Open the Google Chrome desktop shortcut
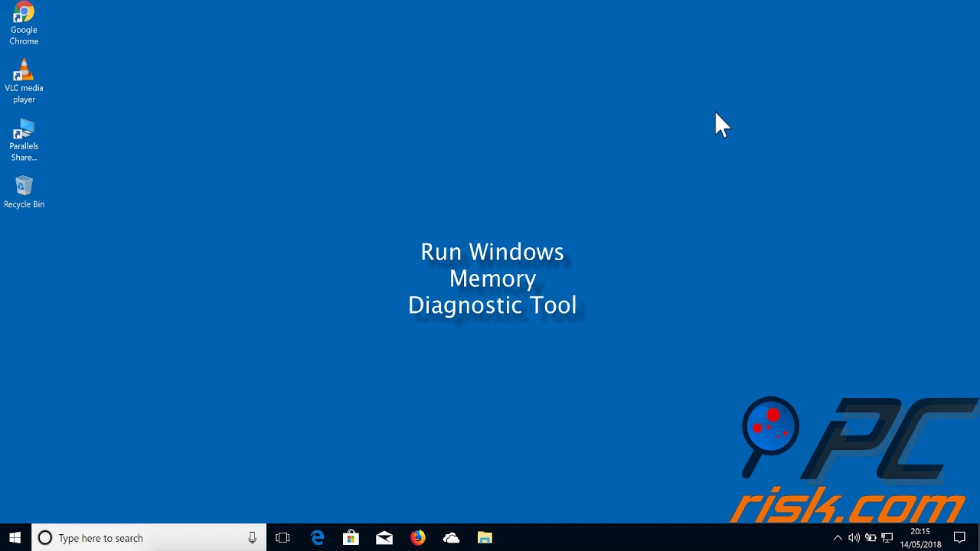980x551 pixels. (x=24, y=24)
